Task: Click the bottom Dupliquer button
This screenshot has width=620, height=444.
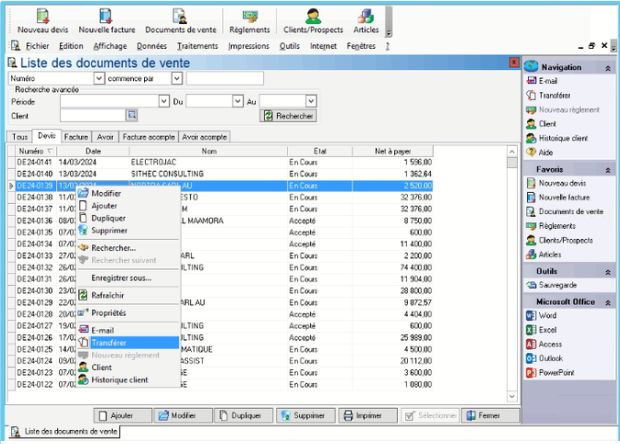Action: pyautogui.click(x=244, y=416)
